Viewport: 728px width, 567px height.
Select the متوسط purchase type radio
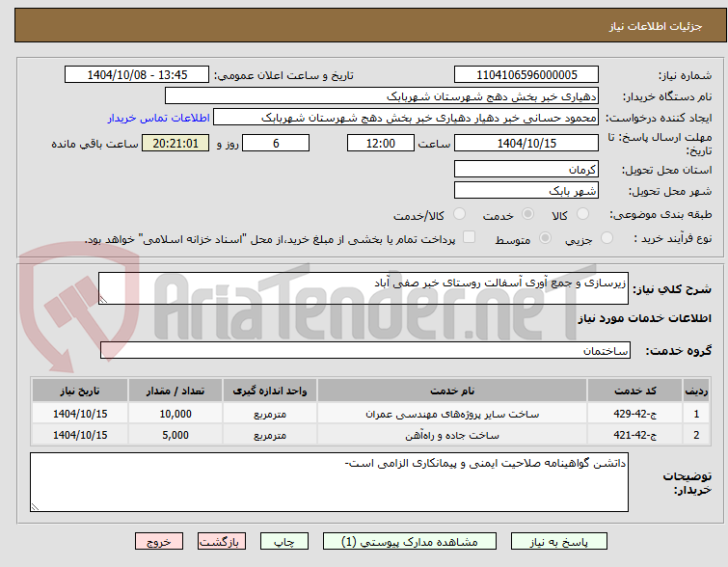coord(545,238)
